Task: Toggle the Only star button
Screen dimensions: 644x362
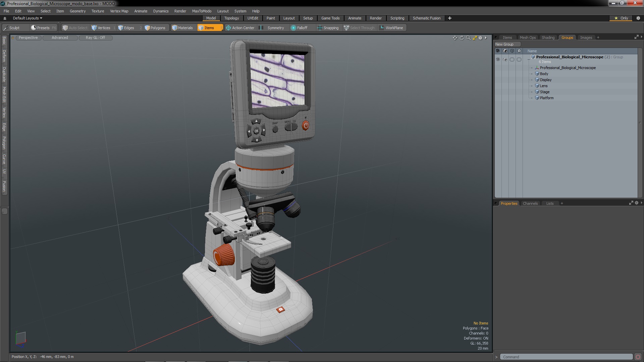Action: pos(621,18)
